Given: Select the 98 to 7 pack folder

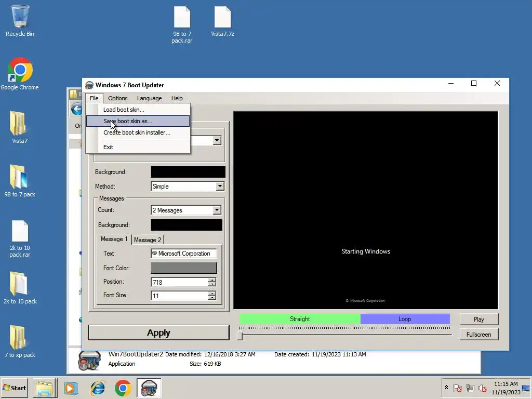Looking at the screenshot, I should point(20,181).
